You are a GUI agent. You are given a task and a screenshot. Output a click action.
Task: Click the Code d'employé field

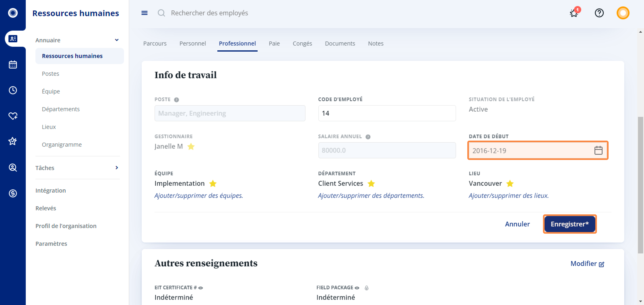(x=387, y=113)
